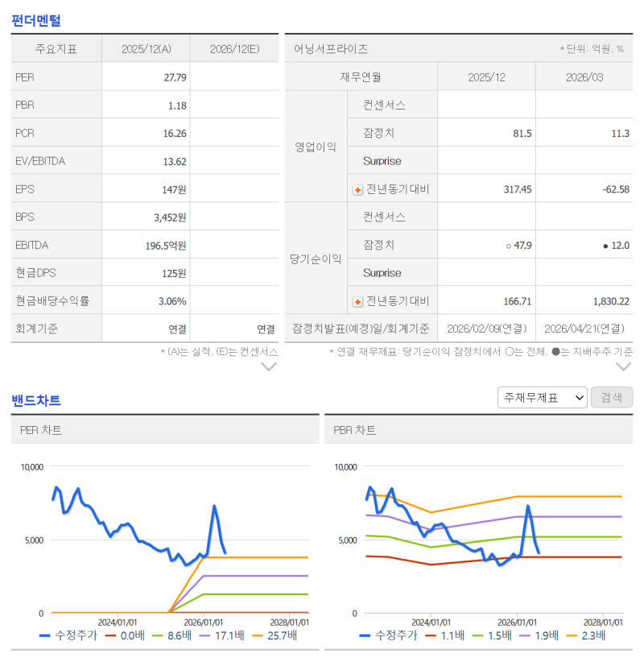This screenshot has width=644, height=662.
Task: Expand the 펀더멘털 table with the down chevron
Action: click(x=269, y=366)
